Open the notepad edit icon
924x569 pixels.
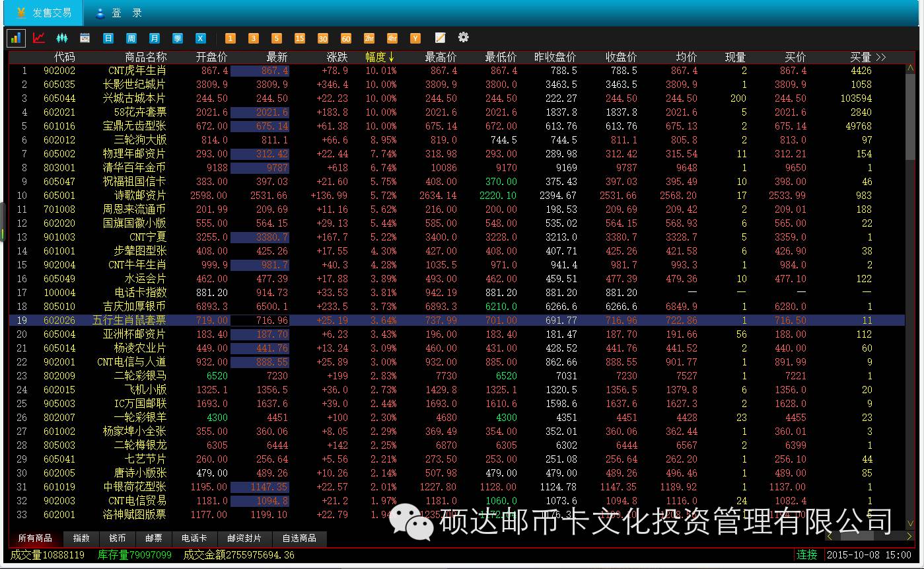pos(441,38)
